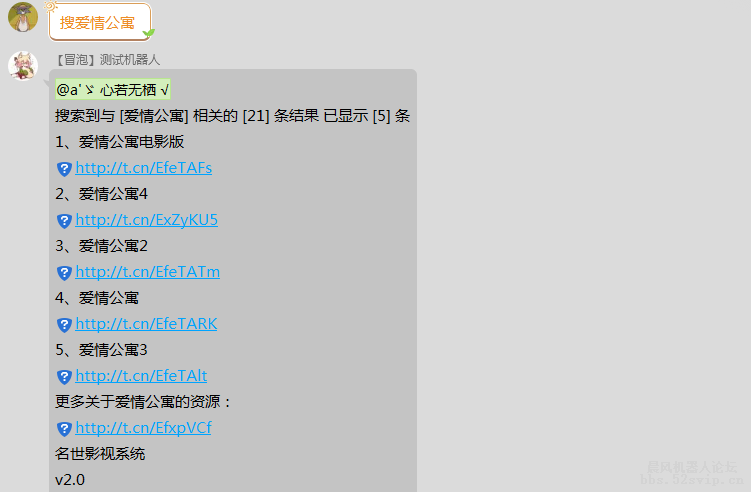Click the shield icon beside the EfeTARK link
Image resolution: width=751 pixels, height=492 pixels.
click(x=64, y=325)
